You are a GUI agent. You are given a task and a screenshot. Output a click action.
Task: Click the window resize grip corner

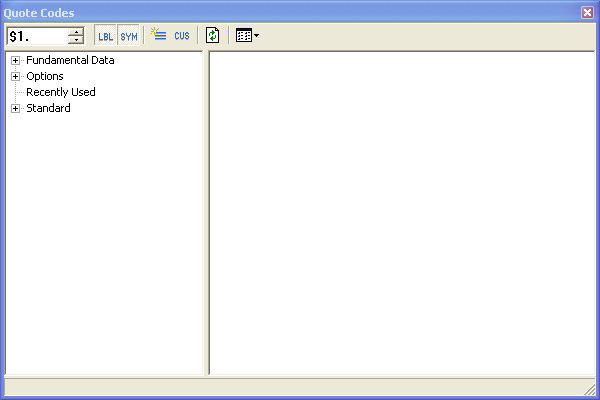click(x=589, y=389)
